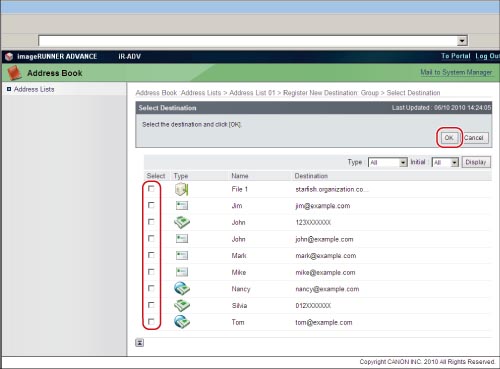Click the Last Updated timestamp text
This screenshot has width=500, height=369.
point(441,108)
